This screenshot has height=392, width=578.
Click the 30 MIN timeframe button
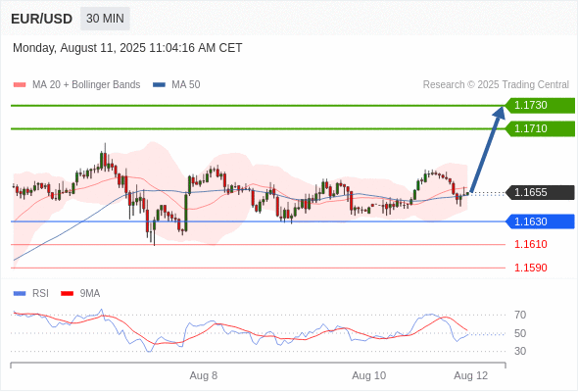[x=105, y=19]
